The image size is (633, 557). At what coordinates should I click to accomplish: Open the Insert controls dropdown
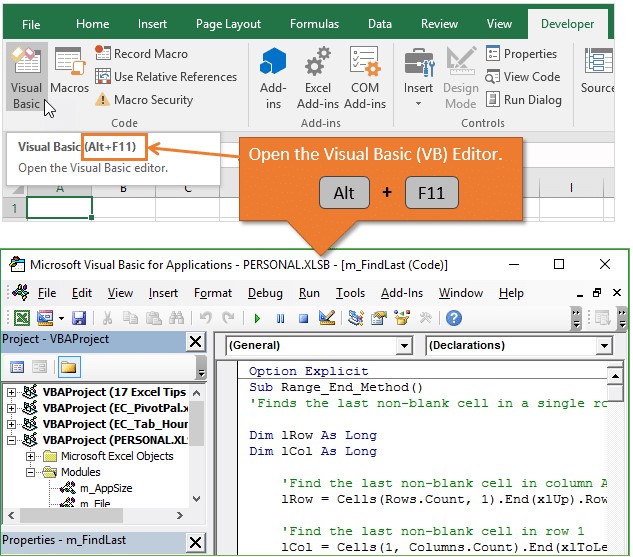[x=418, y=78]
